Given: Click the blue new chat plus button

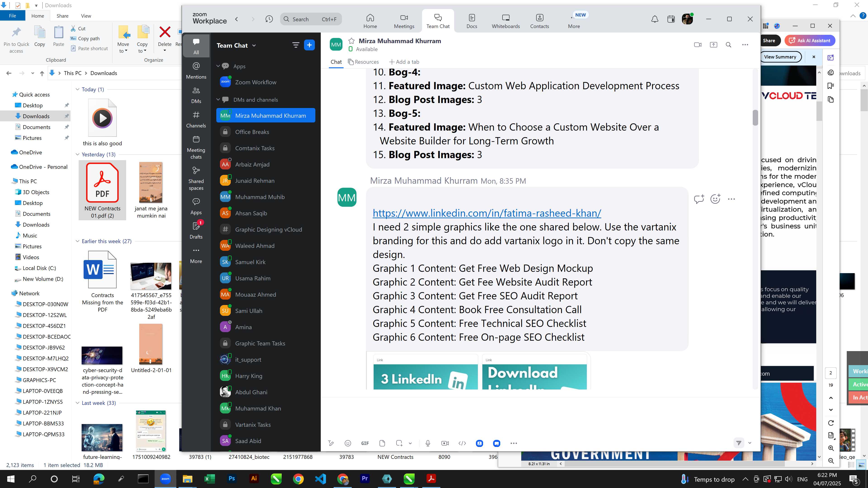Looking at the screenshot, I should tap(309, 45).
